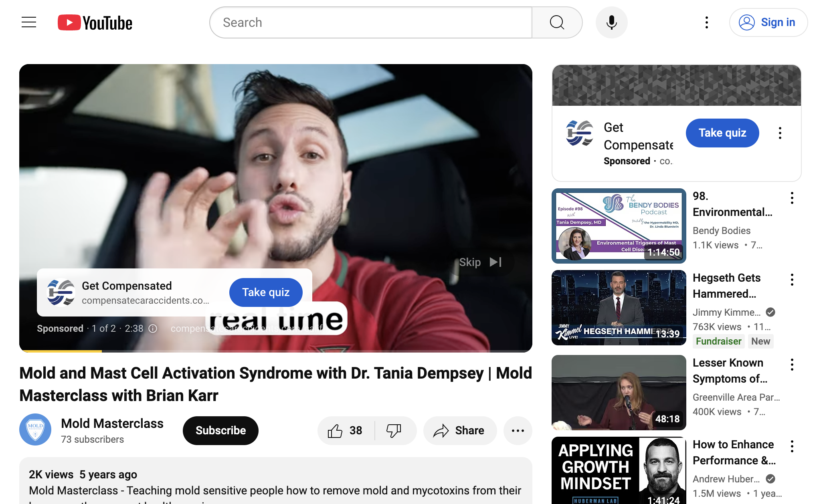
Task: Click '73 subscribers' text
Action: [92, 439]
